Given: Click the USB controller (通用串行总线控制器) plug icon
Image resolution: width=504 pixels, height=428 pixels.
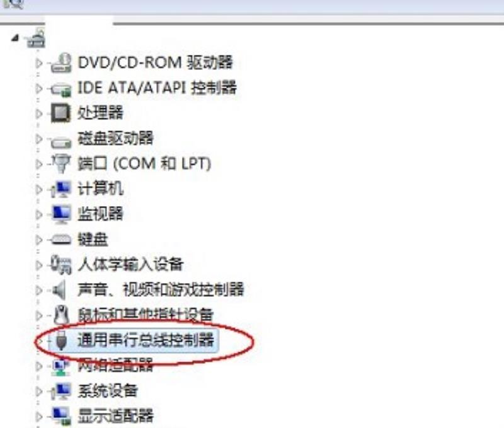Looking at the screenshot, I should coord(61,340).
